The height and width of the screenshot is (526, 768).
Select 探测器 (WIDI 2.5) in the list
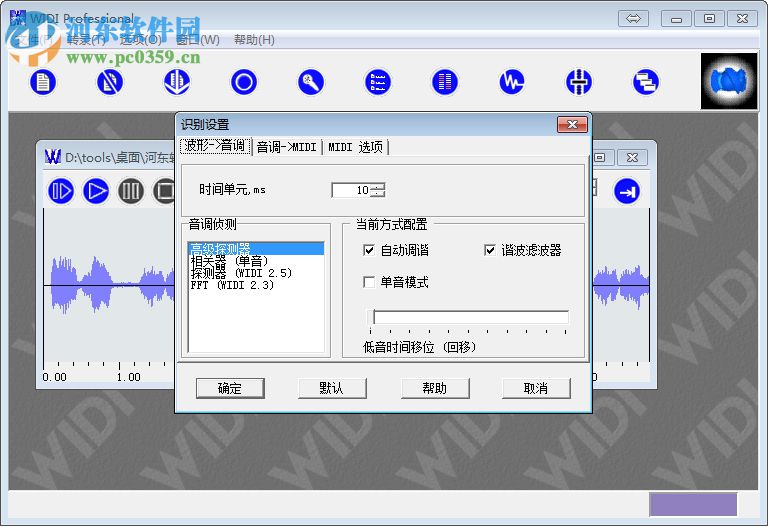click(x=256, y=273)
